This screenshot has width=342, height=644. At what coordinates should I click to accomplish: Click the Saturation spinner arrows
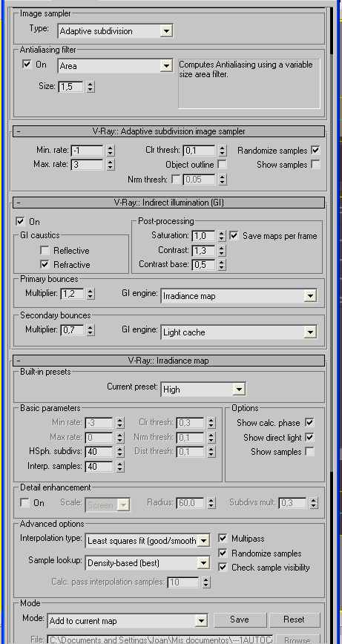(x=222, y=236)
